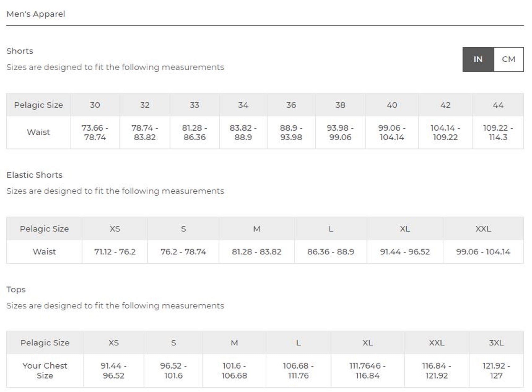Click Shorts section title
The height and width of the screenshot is (392, 532).
click(x=20, y=51)
